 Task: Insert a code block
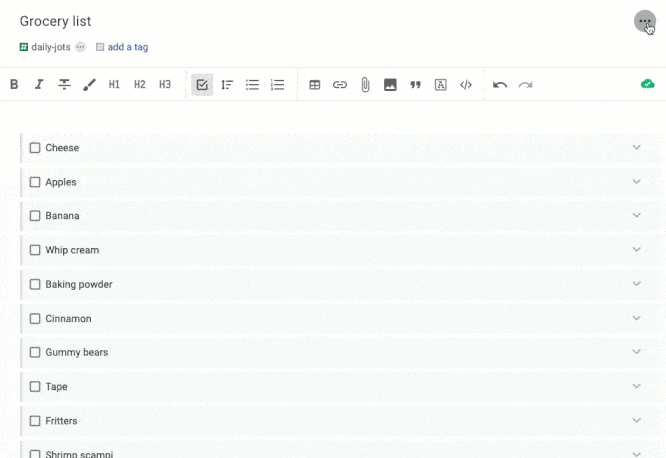(x=466, y=85)
